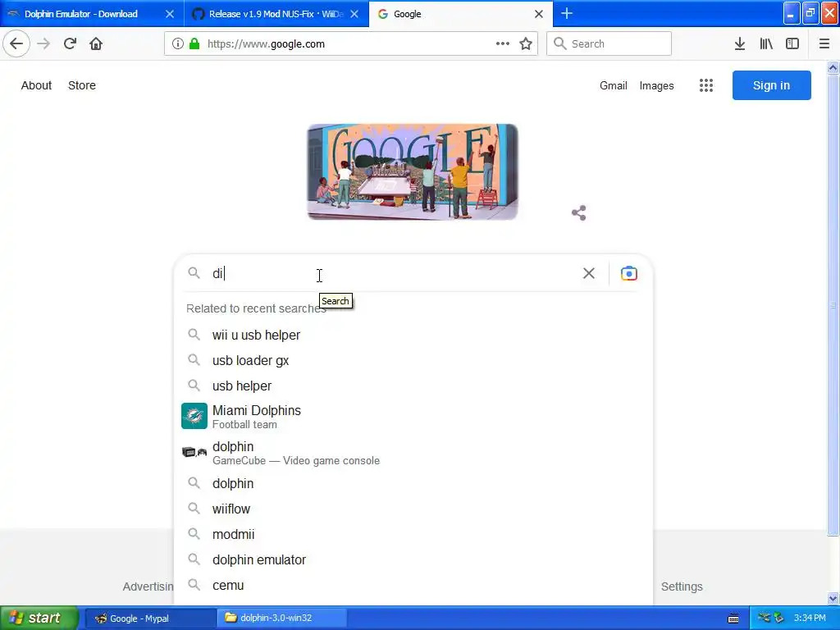This screenshot has height=630, width=840.
Task: Open the hamburger application menu
Action: click(x=824, y=44)
